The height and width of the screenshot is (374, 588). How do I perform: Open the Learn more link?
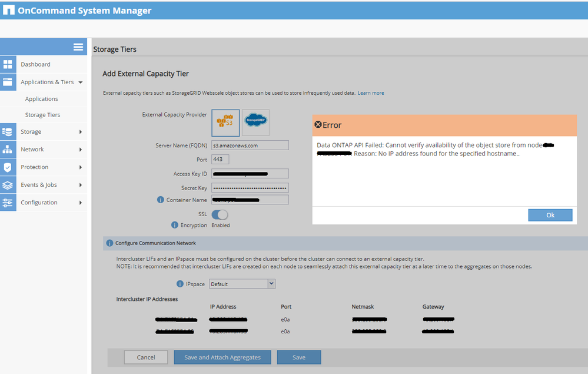click(x=371, y=93)
